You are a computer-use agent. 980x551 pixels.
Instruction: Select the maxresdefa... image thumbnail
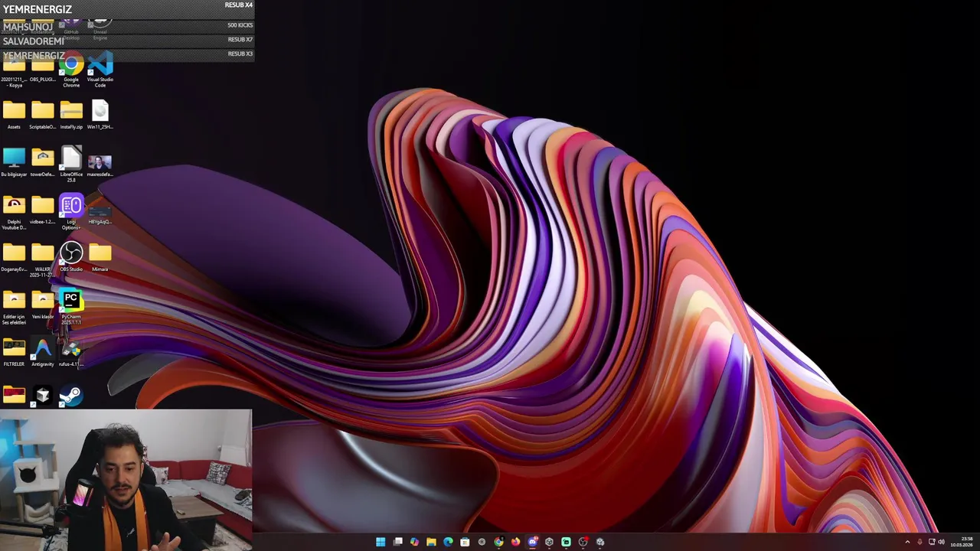(x=100, y=164)
